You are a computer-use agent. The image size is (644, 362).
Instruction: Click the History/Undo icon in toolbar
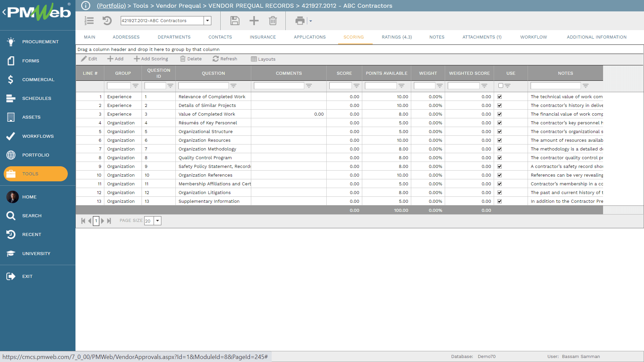pos(107,20)
